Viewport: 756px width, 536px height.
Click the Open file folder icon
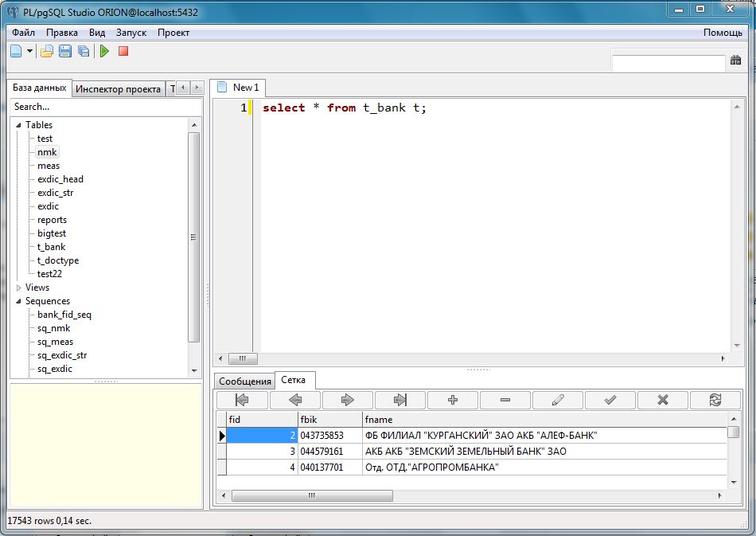coord(47,51)
